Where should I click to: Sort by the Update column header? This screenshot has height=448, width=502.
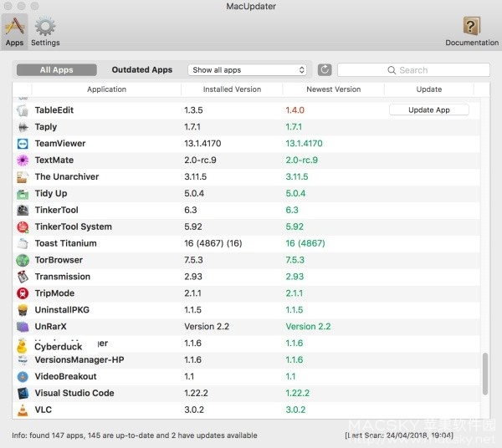(429, 89)
